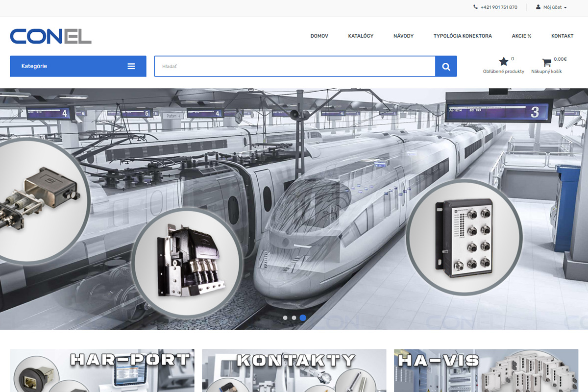This screenshot has width=588, height=392.
Task: Call the phone number +421 901 751 870
Action: (499, 7)
